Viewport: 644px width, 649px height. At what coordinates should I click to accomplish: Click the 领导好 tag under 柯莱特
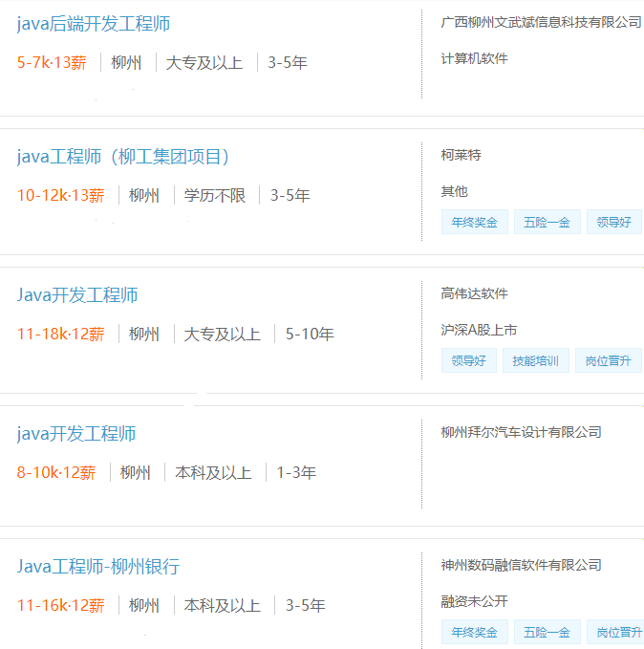click(613, 223)
